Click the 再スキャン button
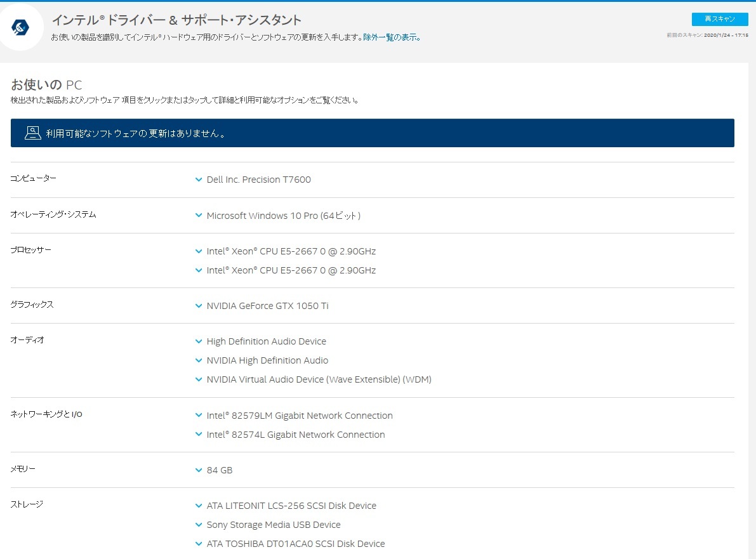The image size is (756, 559). (719, 19)
